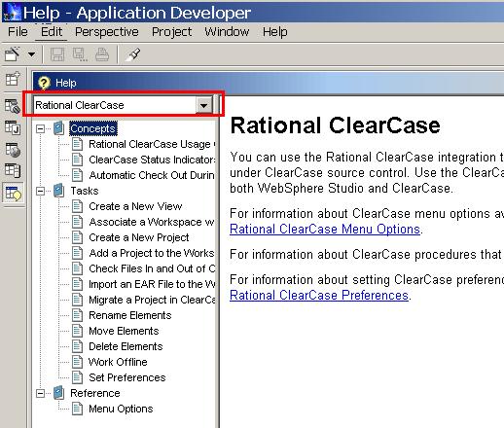Select the active Help perspective icon
504x428 pixels.
[x=13, y=194]
